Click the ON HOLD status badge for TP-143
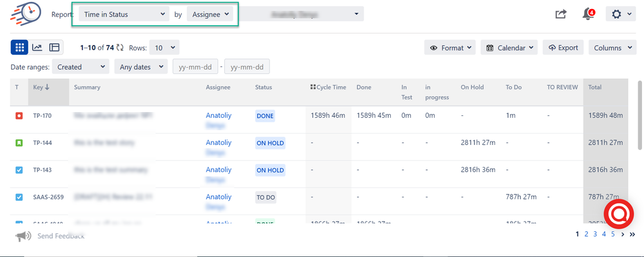 270,171
